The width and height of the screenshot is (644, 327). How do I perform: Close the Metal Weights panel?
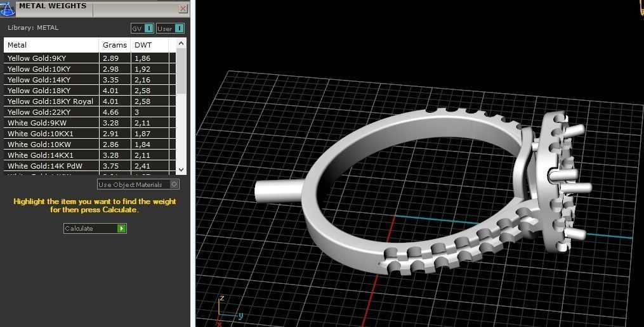coord(183,8)
